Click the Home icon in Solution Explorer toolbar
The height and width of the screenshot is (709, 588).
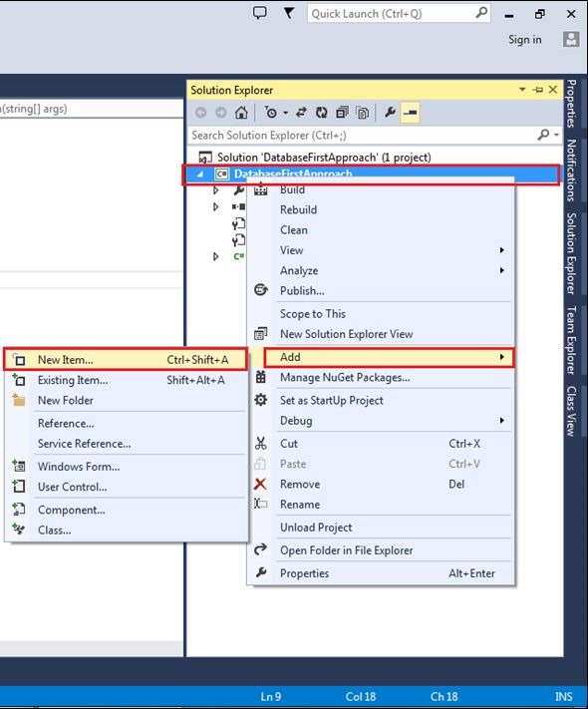click(241, 112)
